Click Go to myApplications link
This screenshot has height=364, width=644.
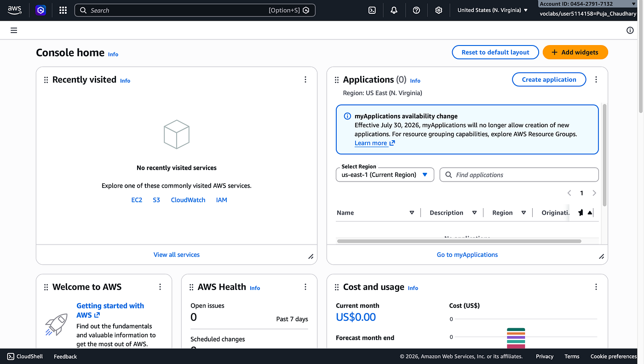467,255
